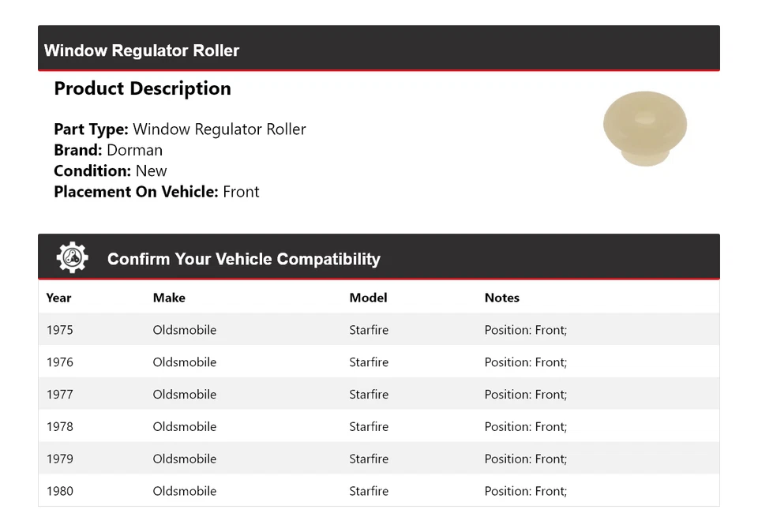Click the Notes column header
The image size is (758, 532).
pos(501,298)
